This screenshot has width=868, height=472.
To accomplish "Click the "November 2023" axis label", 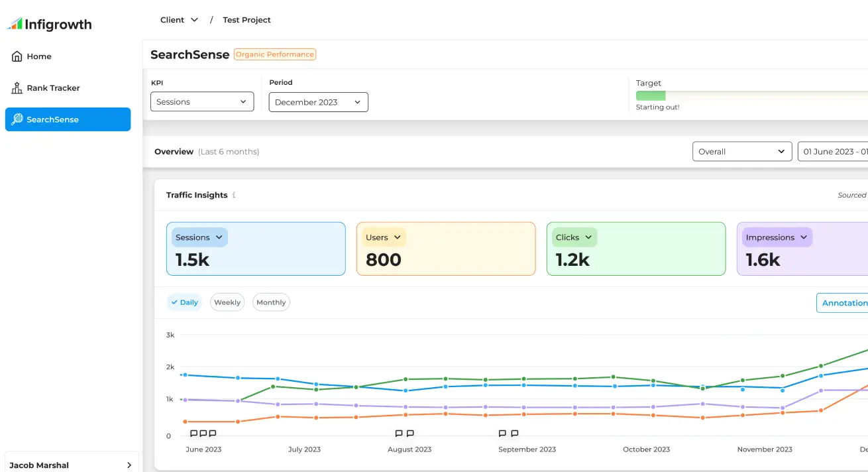I will click(765, 449).
